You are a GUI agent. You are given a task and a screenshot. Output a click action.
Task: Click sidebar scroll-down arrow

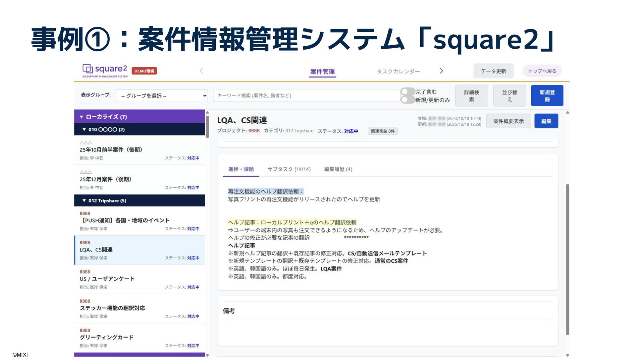(x=207, y=355)
